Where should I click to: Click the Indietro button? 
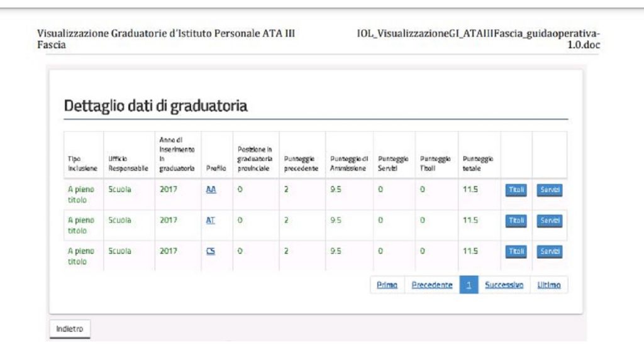pyautogui.click(x=69, y=329)
